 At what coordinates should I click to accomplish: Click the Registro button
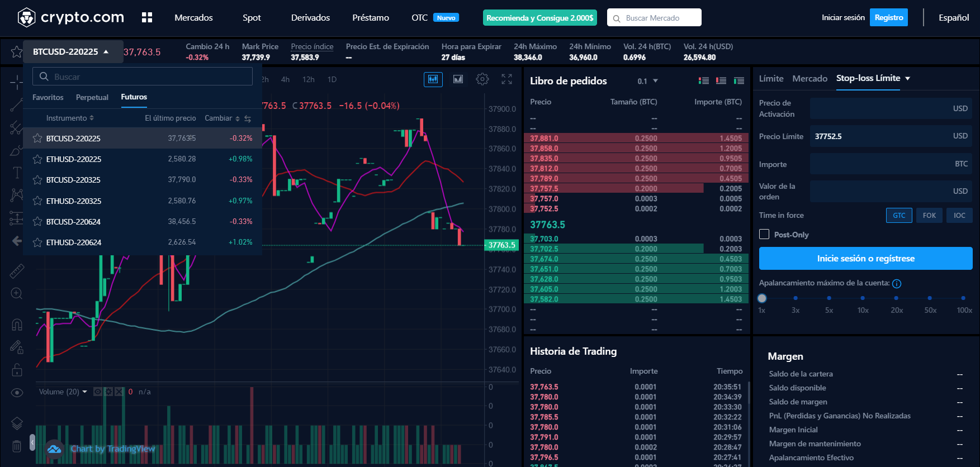888,18
